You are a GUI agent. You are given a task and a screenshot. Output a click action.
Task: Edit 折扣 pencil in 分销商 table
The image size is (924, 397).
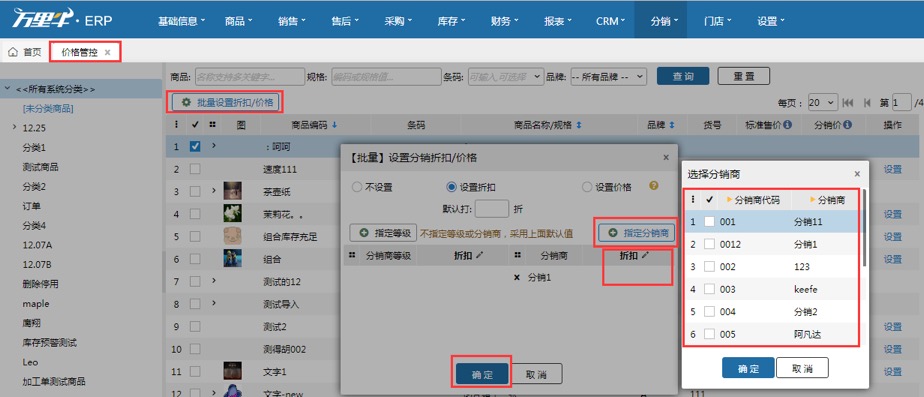click(x=645, y=255)
